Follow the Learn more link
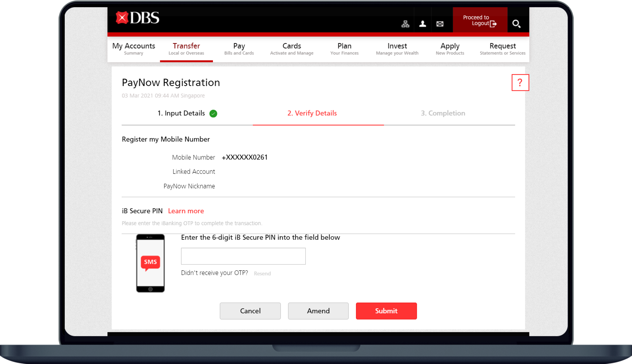Viewport: 632px width, 364px height. pyautogui.click(x=186, y=211)
